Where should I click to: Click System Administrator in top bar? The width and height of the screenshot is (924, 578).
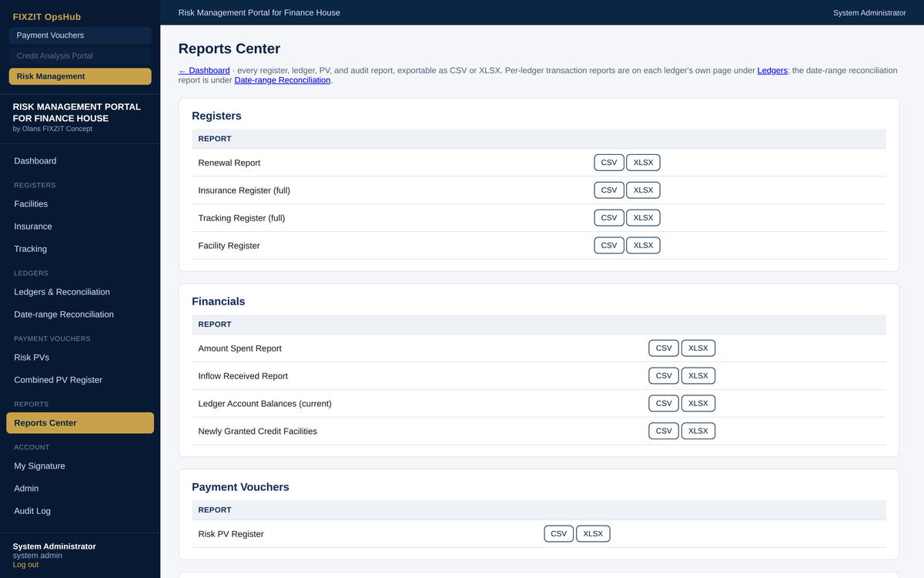click(x=869, y=12)
